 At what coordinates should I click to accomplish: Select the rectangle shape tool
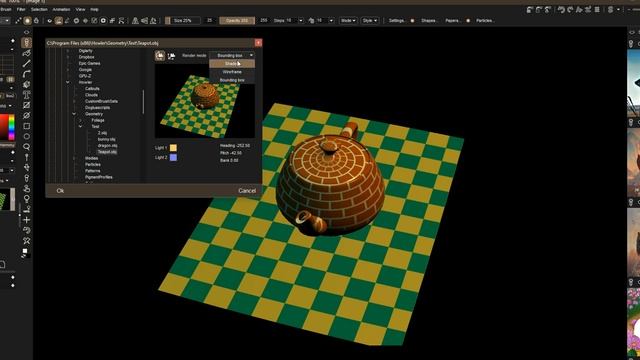click(27, 126)
